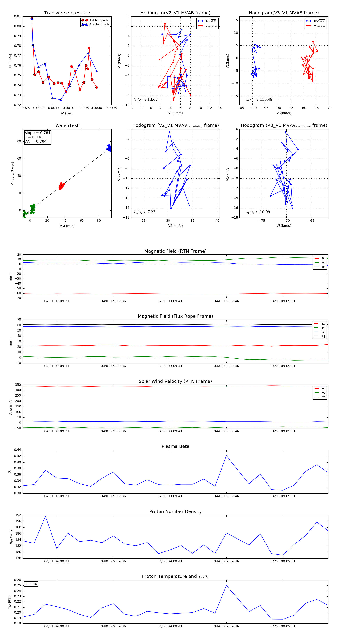Click 'r = 0.998' annotation in WalenTest
The height and width of the screenshot is (644, 351).
pyautogui.click(x=34, y=137)
